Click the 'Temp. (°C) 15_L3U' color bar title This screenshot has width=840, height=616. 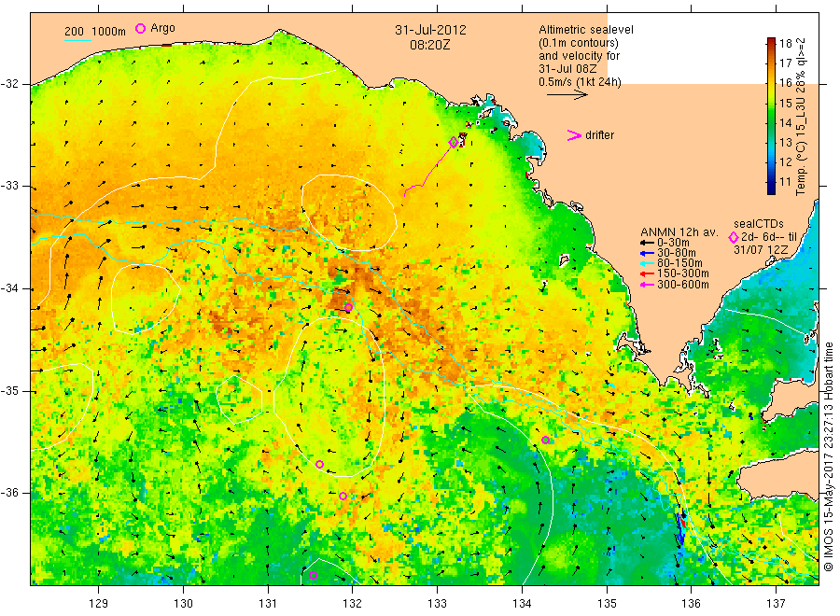(801, 139)
